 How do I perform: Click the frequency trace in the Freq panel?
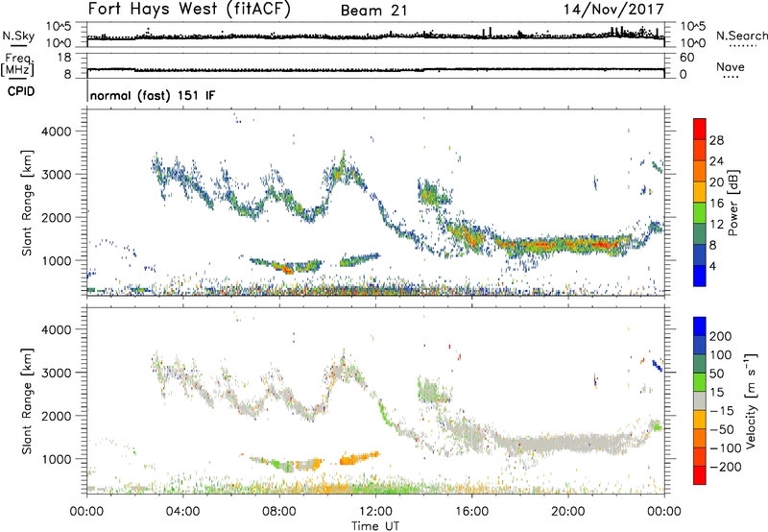[375, 70]
